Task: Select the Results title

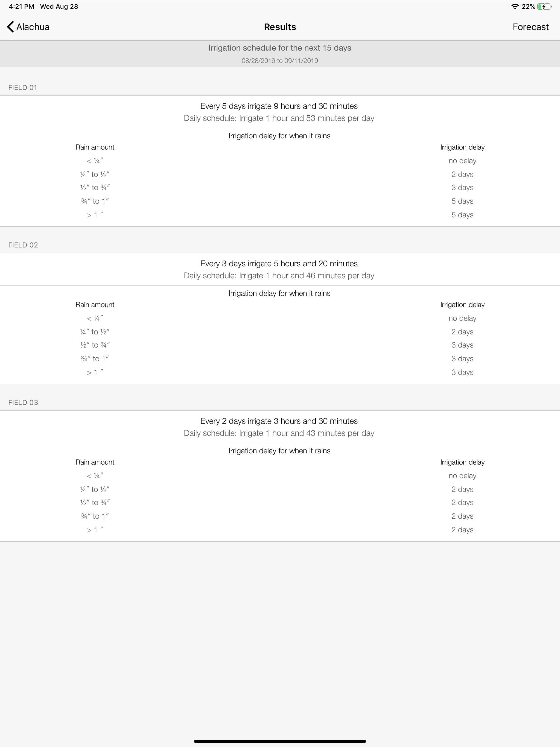Action: pyautogui.click(x=280, y=27)
